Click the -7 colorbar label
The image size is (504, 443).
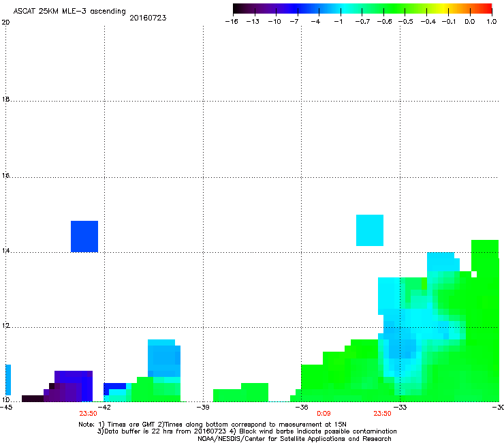[x=294, y=22]
